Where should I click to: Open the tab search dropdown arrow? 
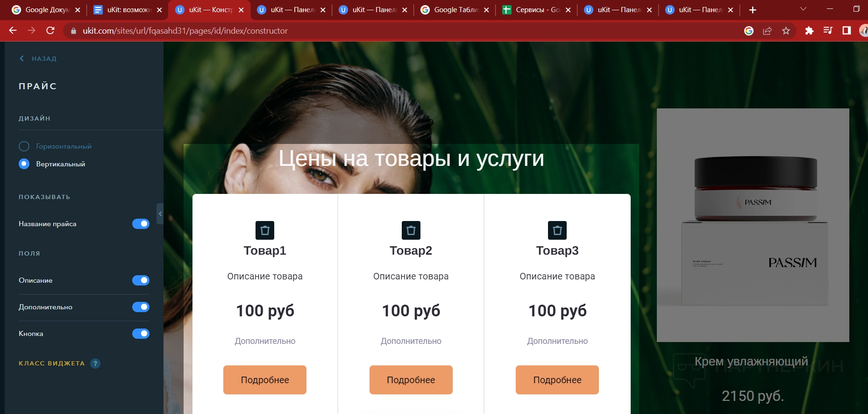coord(803,9)
